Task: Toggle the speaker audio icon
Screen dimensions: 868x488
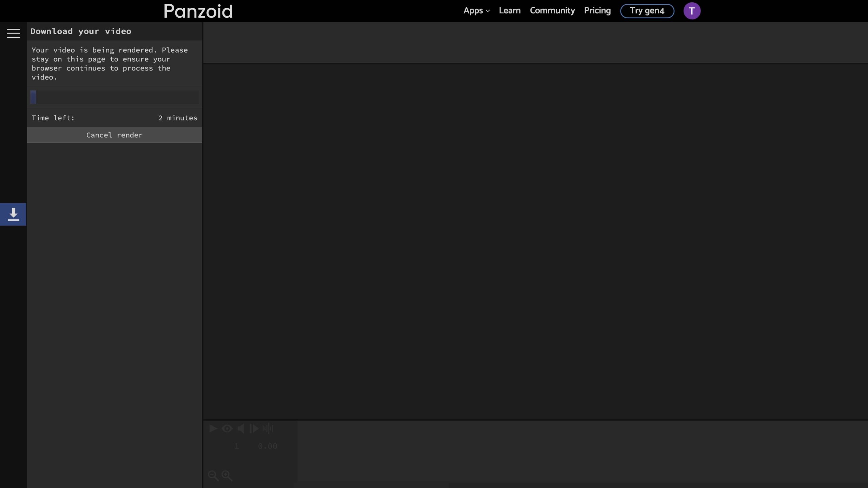Action: 240,429
